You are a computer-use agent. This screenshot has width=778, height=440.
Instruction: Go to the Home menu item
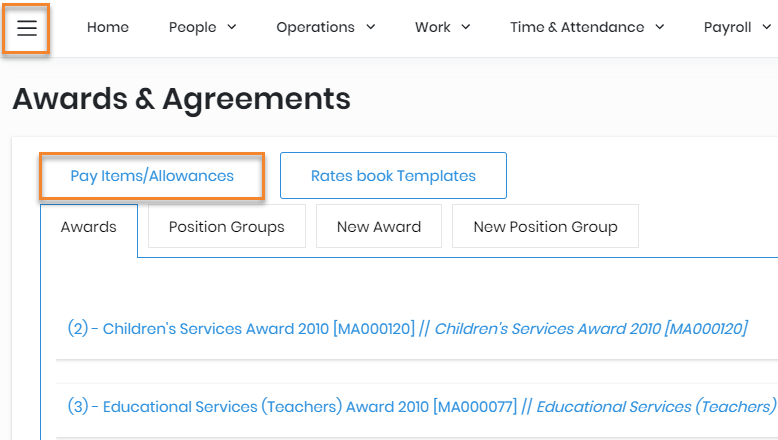coord(108,27)
